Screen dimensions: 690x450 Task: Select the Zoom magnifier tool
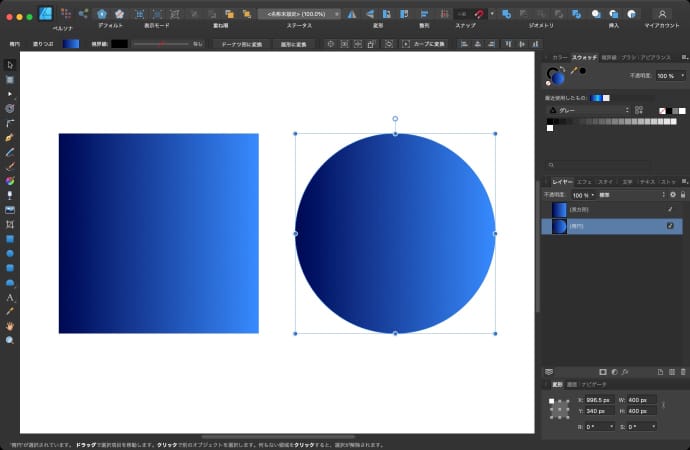[10, 340]
